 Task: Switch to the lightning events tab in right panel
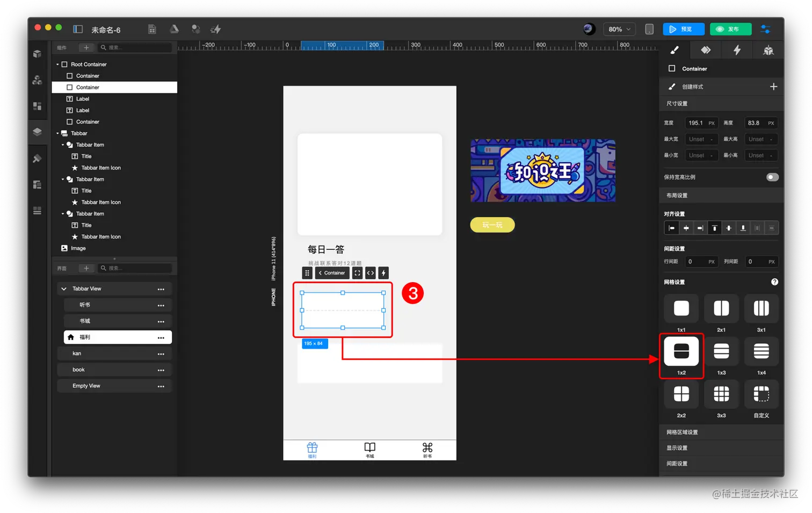point(737,50)
